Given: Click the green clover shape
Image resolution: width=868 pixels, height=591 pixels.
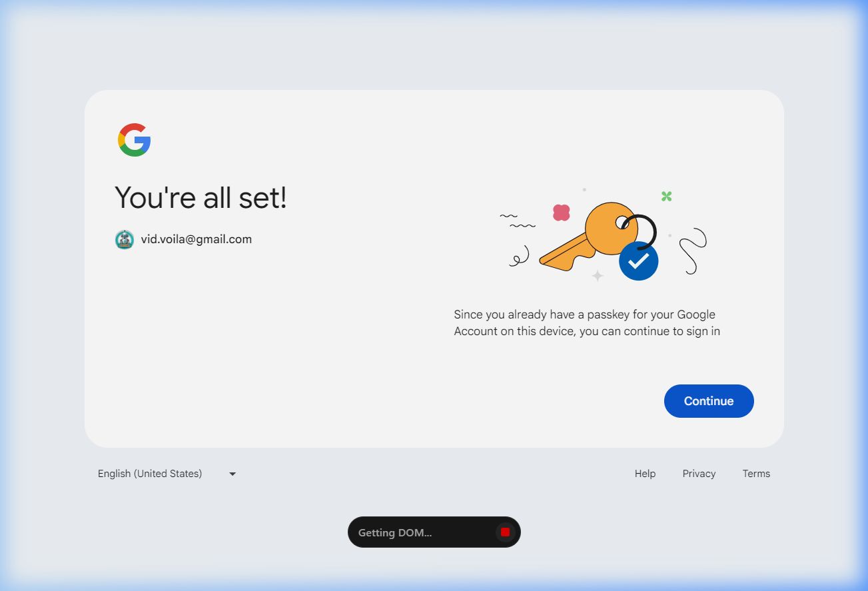Looking at the screenshot, I should coord(666,196).
